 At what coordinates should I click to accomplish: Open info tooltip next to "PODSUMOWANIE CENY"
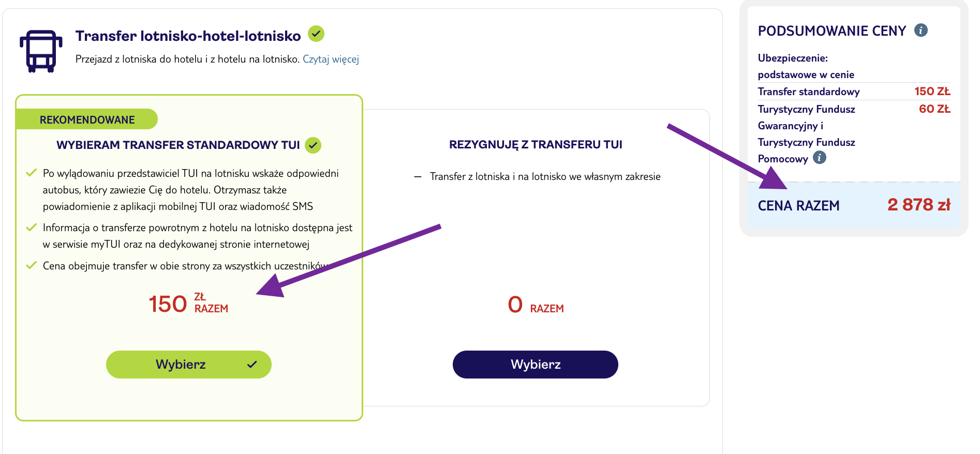(920, 31)
